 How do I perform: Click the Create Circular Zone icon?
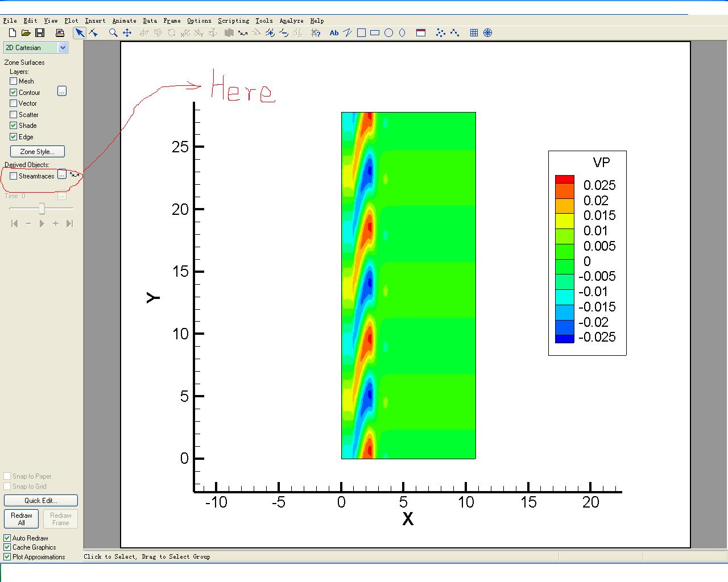coord(487,32)
